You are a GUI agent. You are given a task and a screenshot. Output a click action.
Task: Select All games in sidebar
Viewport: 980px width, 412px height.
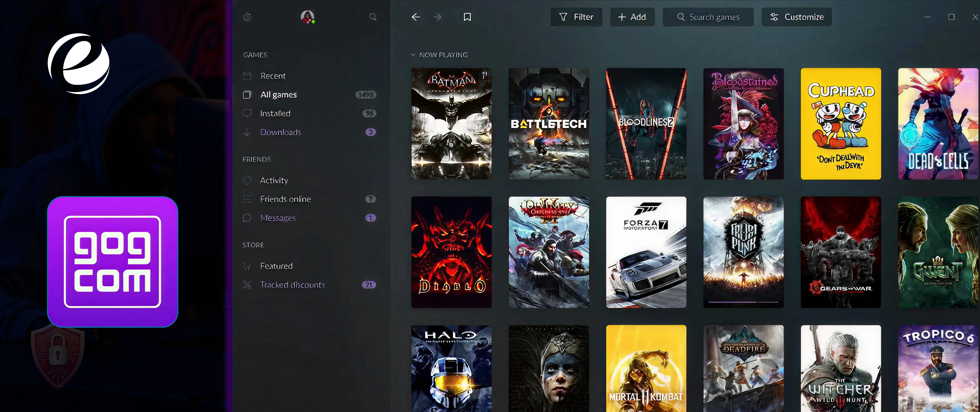point(278,94)
